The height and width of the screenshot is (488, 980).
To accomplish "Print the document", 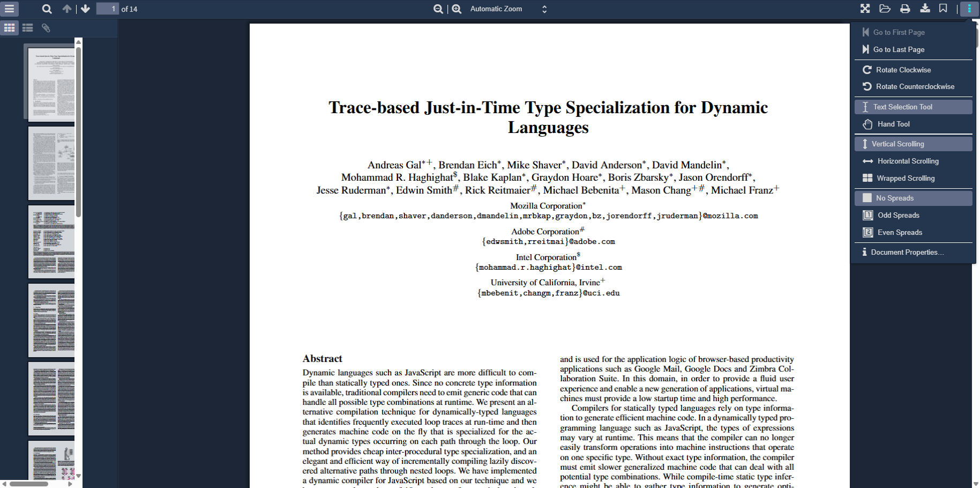I will tap(905, 9).
